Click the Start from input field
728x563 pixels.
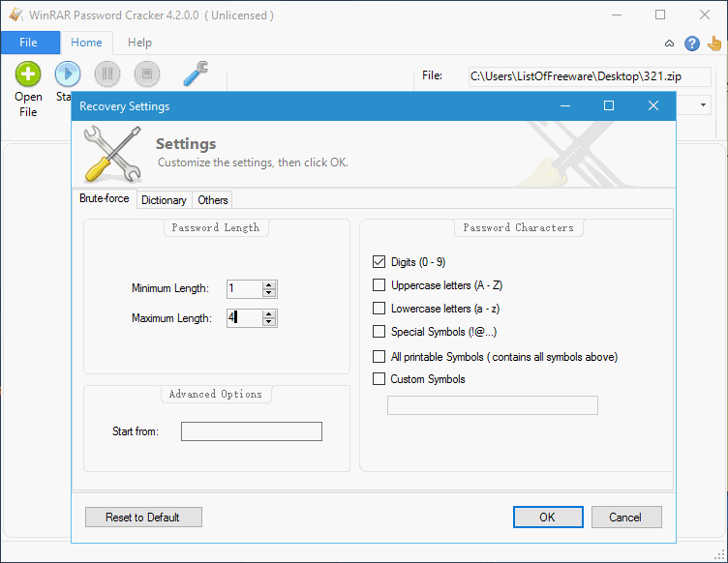pos(252,431)
